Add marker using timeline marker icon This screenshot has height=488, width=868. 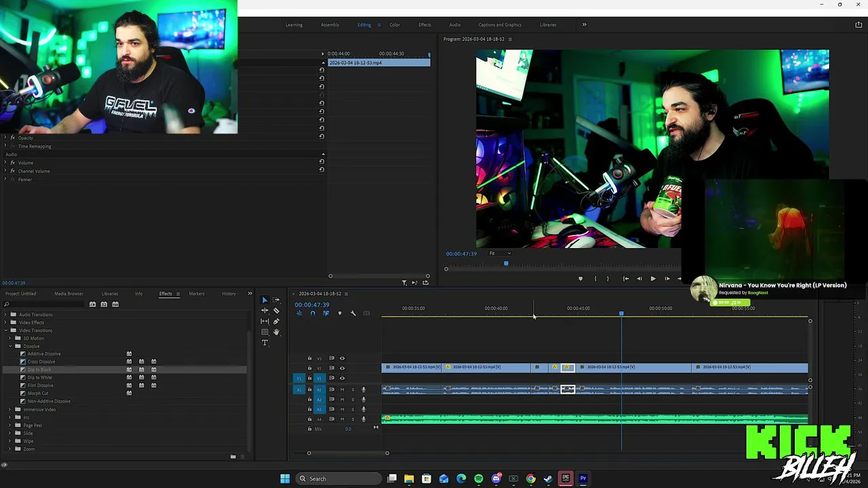(340, 313)
